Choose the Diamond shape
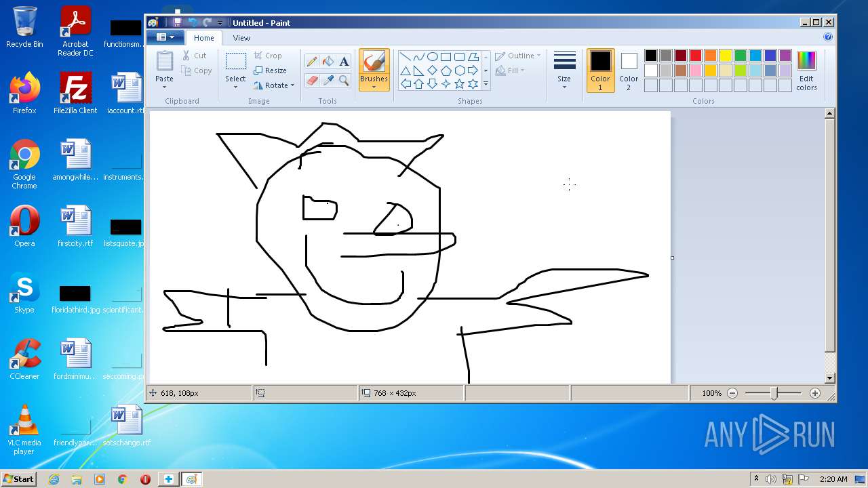The height and width of the screenshot is (488, 868). (433, 70)
